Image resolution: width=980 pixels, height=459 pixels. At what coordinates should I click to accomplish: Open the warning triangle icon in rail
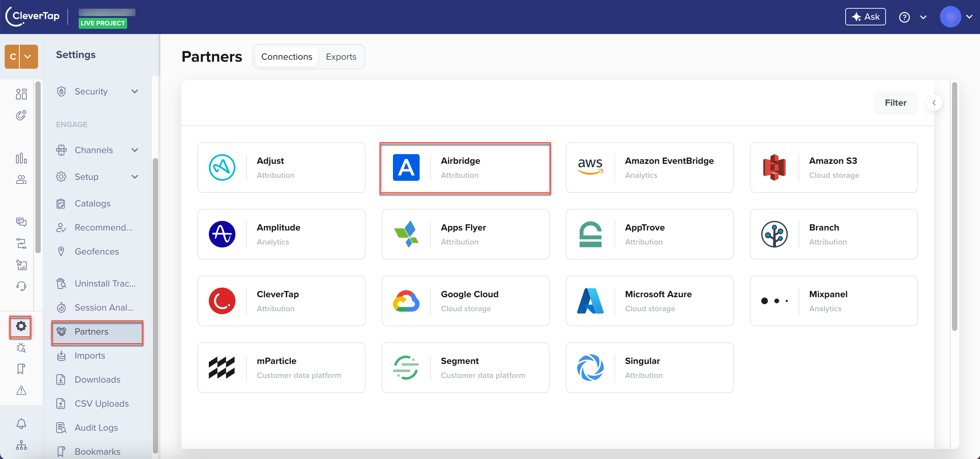tap(21, 390)
